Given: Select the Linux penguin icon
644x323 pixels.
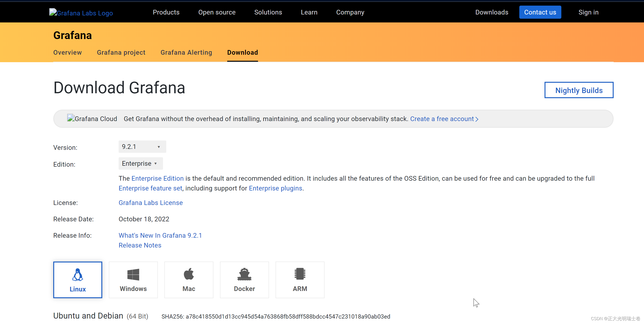Looking at the screenshot, I should pos(78,274).
